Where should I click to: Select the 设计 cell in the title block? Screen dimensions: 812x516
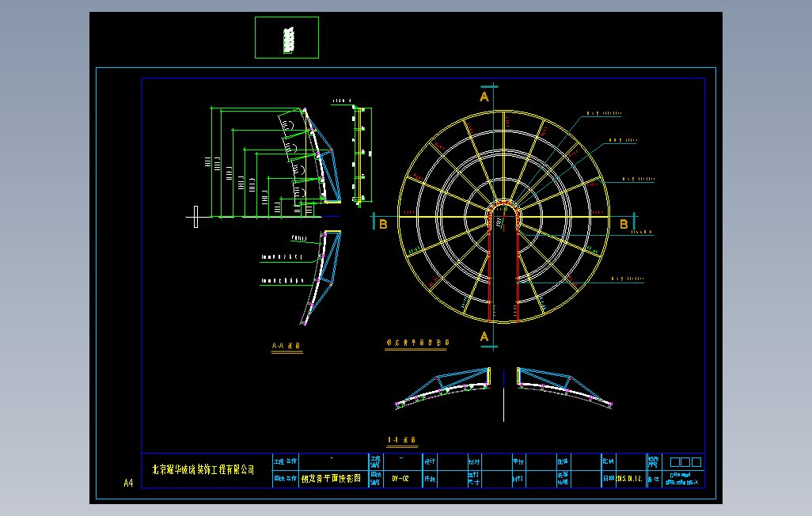tap(430, 461)
